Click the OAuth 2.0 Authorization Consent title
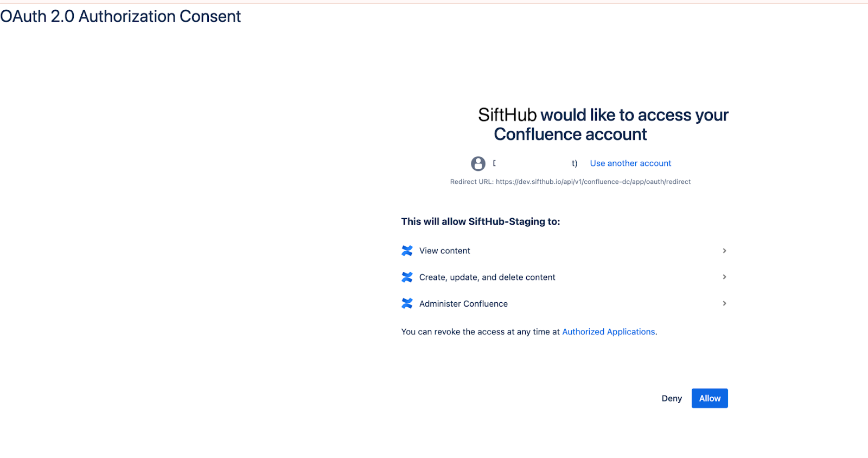The width and height of the screenshot is (868, 458). [x=120, y=16]
